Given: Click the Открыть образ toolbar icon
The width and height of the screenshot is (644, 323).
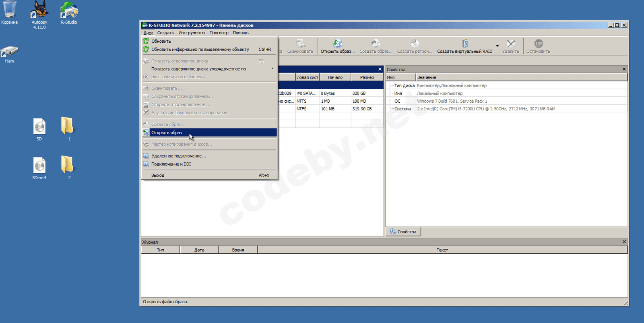Looking at the screenshot, I should [338, 46].
